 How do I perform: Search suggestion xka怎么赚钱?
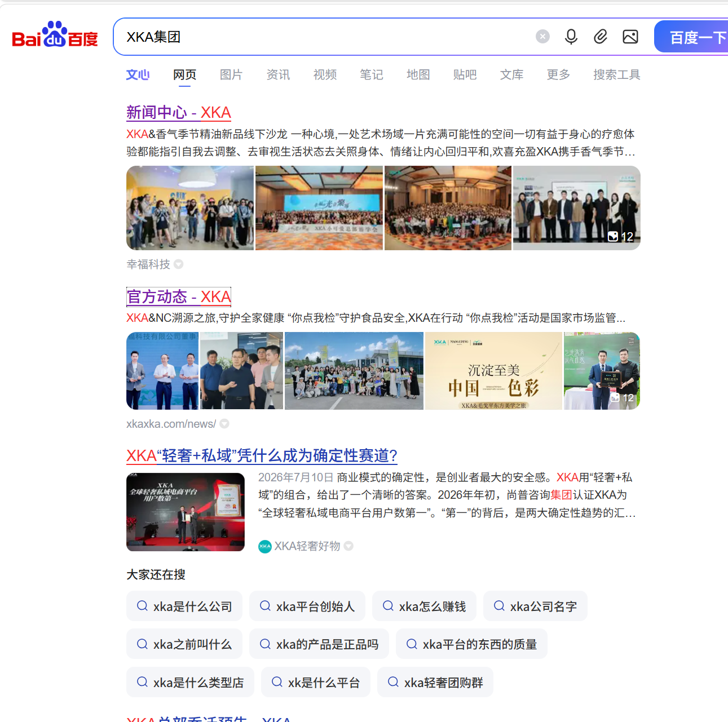(x=425, y=606)
